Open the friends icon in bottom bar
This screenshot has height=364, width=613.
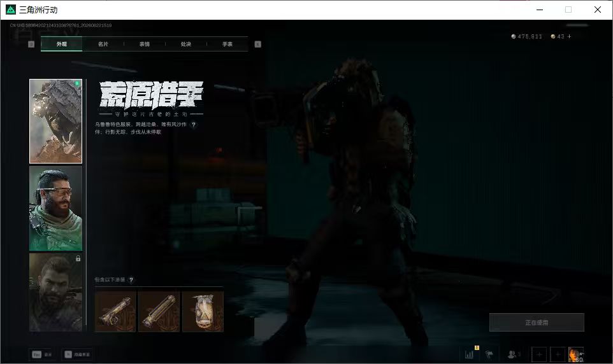tap(513, 354)
